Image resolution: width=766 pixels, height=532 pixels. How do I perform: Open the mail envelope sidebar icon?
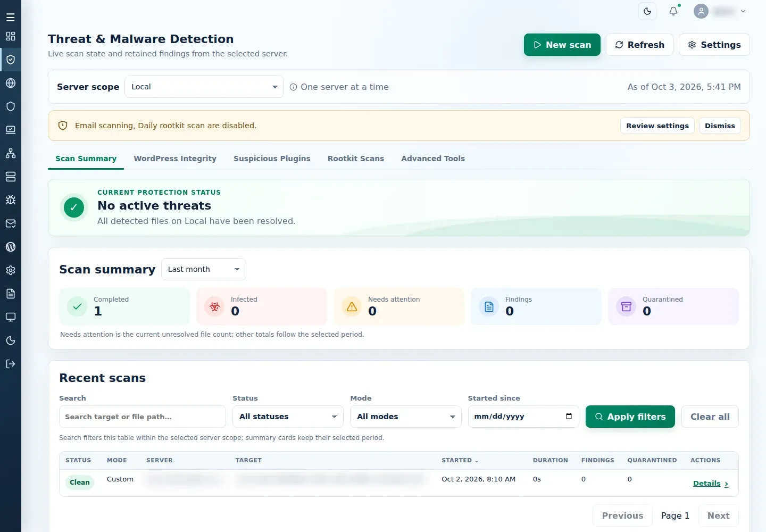click(x=11, y=223)
